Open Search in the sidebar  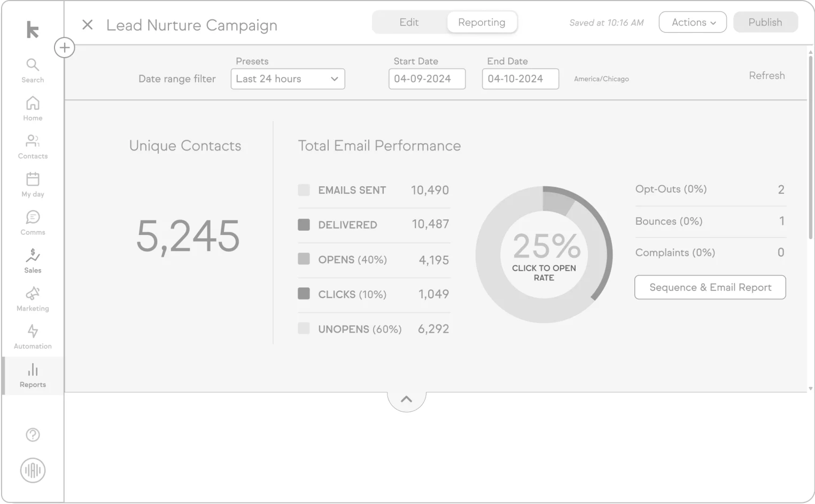33,70
